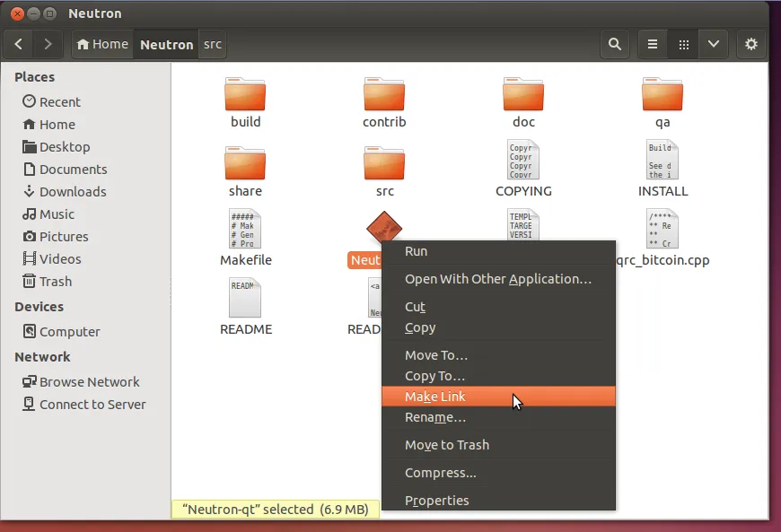Click the "Neutron-qt" selected status text

pos(276,510)
